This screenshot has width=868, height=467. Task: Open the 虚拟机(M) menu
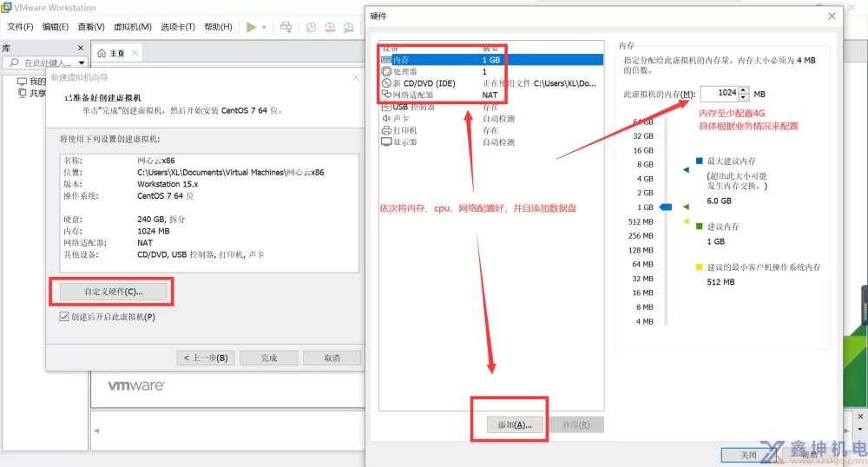pyautogui.click(x=132, y=27)
